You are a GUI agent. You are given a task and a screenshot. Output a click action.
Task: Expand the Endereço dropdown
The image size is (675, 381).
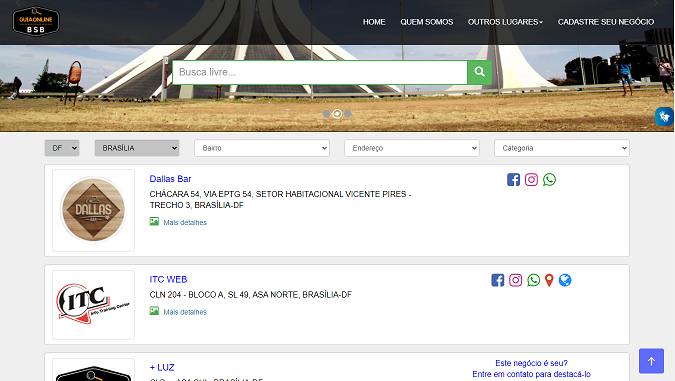[x=412, y=148]
